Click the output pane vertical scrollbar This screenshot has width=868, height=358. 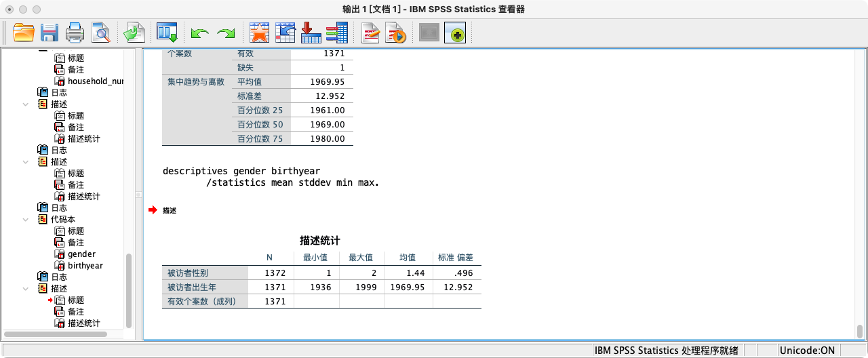[860, 332]
